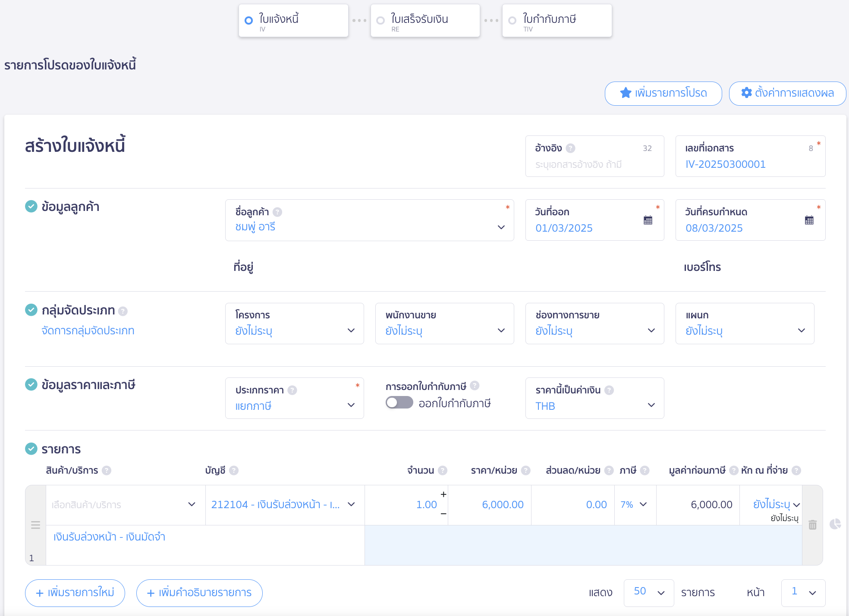The height and width of the screenshot is (616, 849).
Task: Click help icon beside ส่วนลด/หน่วย header
Action: pyautogui.click(x=609, y=471)
